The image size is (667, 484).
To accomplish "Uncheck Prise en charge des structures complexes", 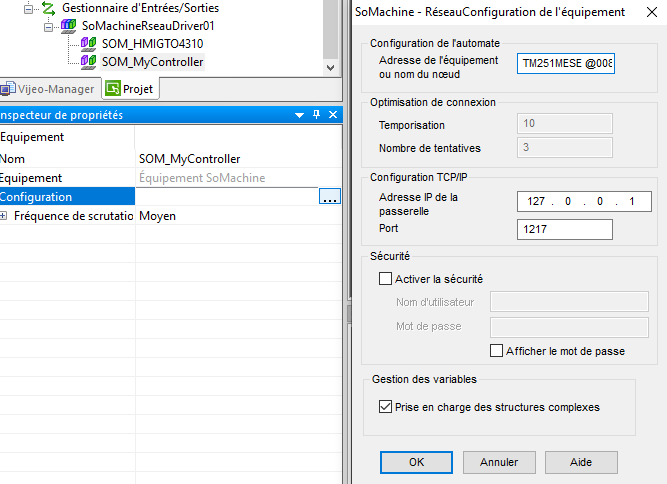I will (386, 407).
